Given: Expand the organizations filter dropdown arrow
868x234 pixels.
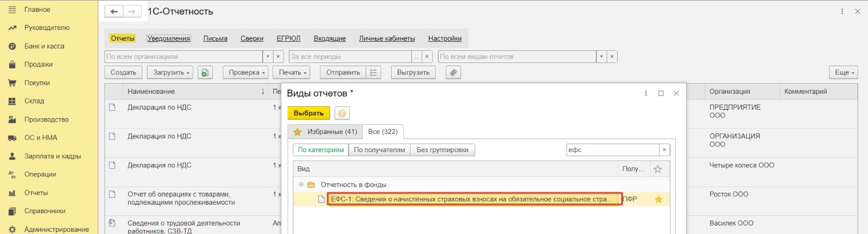Looking at the screenshot, I should pos(268,57).
